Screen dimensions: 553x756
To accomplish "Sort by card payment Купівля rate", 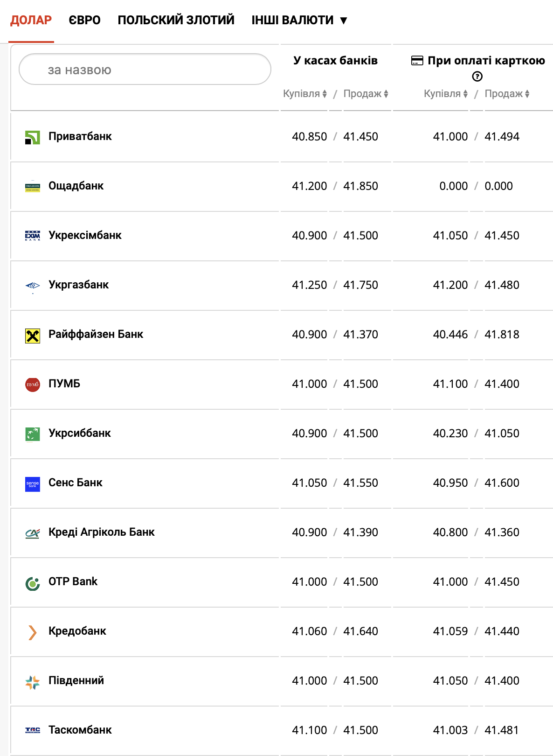I will click(x=446, y=94).
